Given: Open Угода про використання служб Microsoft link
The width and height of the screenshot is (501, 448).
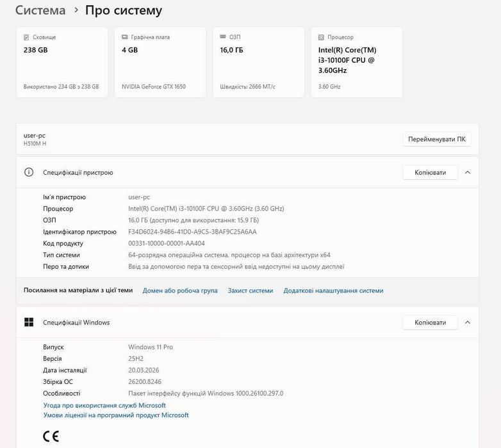Looking at the screenshot, I should (104, 405).
